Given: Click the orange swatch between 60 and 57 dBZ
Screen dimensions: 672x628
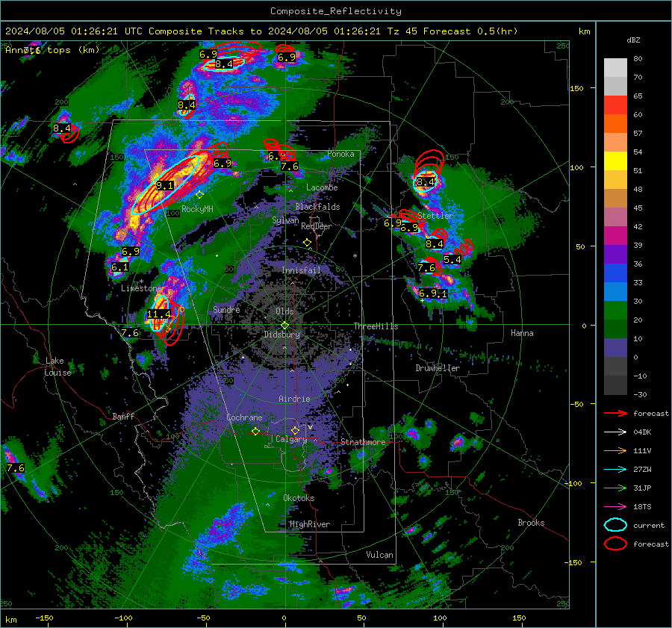Looking at the screenshot, I should coord(615,124).
